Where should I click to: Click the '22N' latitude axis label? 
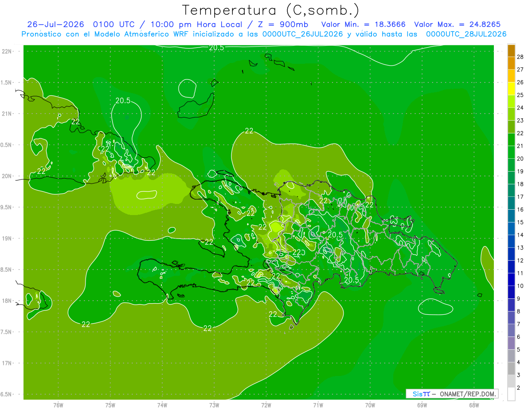coord(7,51)
